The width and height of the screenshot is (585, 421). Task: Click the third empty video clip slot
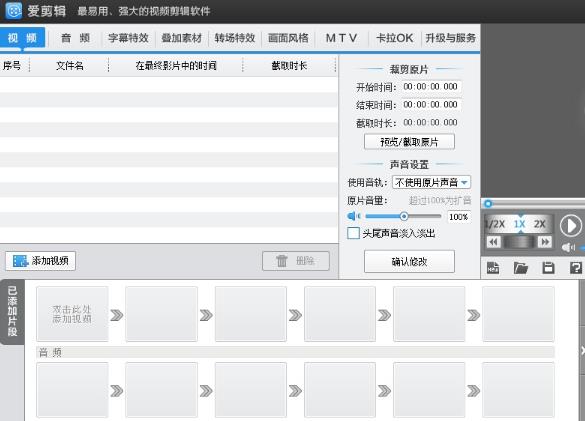pyautogui.click(x=251, y=314)
